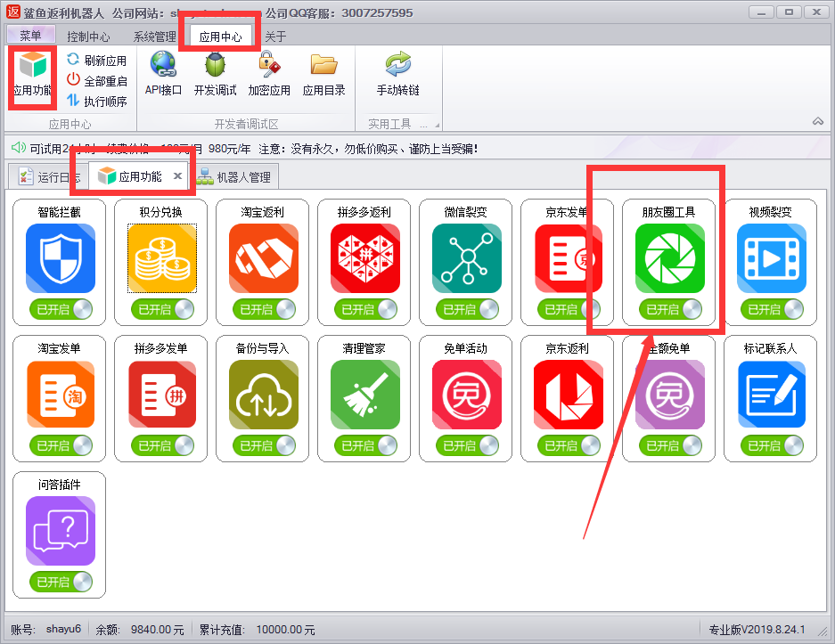Collapse the ribbon with the chevron
The height and width of the screenshot is (644, 835).
point(818,121)
